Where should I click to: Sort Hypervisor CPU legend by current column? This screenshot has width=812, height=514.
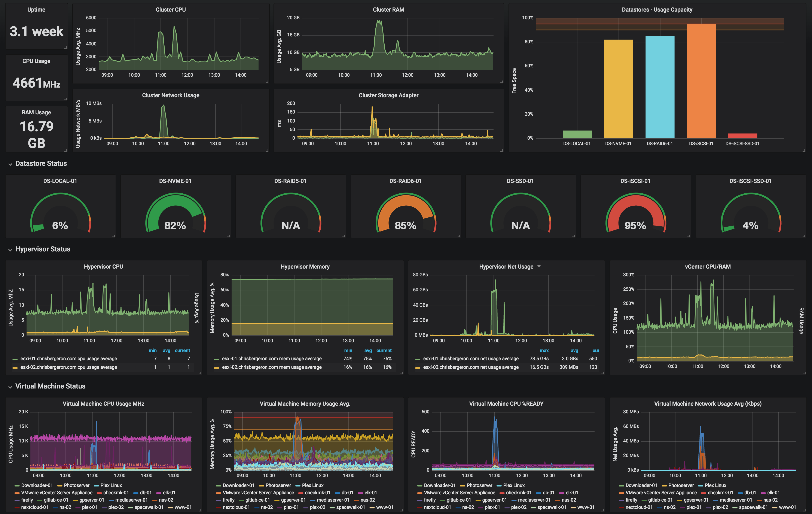182,351
